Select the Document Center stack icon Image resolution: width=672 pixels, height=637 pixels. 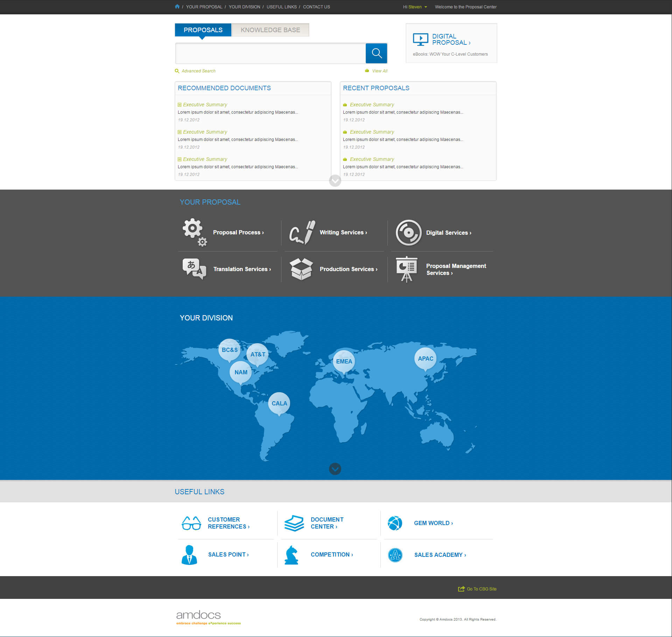[x=294, y=523]
